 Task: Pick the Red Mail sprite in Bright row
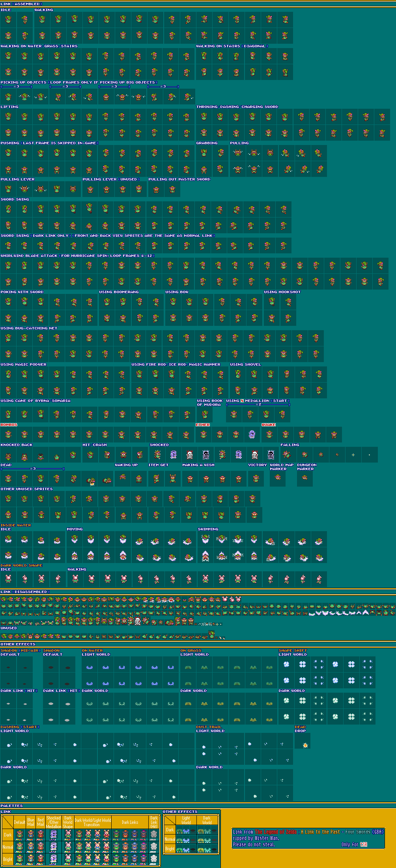pyautogui.click(x=41, y=859)
